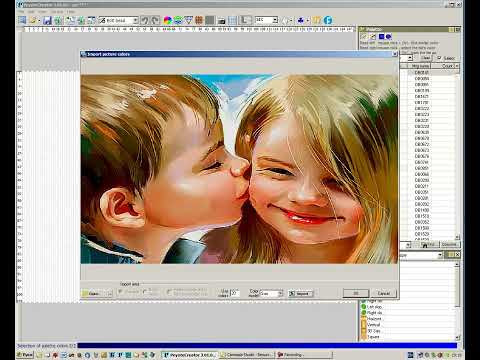This screenshot has height=360, width=480.
Task: Click the blue circle icon in Palette panel
Action: pyautogui.click(x=389, y=37)
